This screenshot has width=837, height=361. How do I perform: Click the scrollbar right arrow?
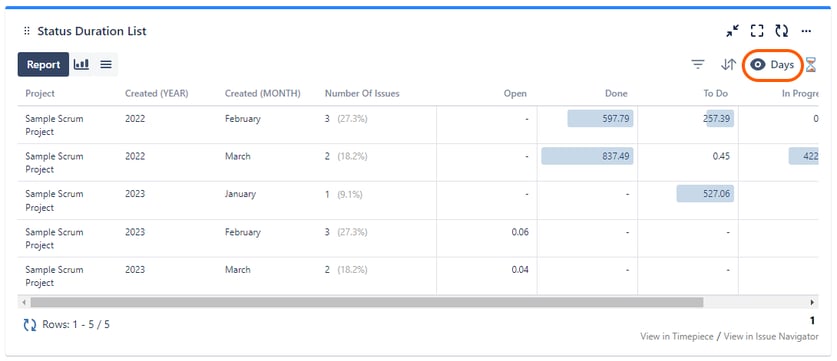click(x=812, y=302)
